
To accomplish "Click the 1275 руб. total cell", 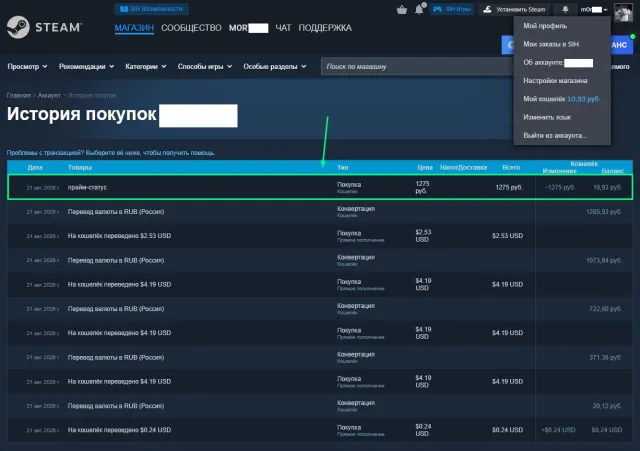I will 509,187.
